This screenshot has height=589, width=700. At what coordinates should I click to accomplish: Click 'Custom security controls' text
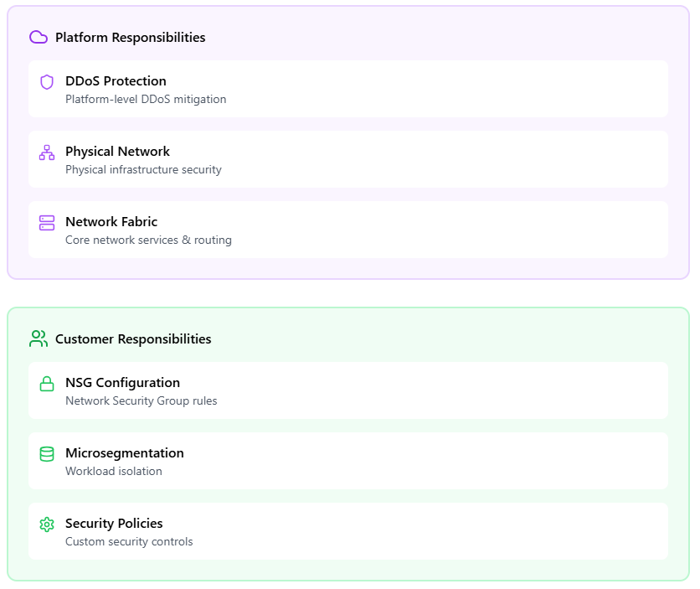(129, 542)
